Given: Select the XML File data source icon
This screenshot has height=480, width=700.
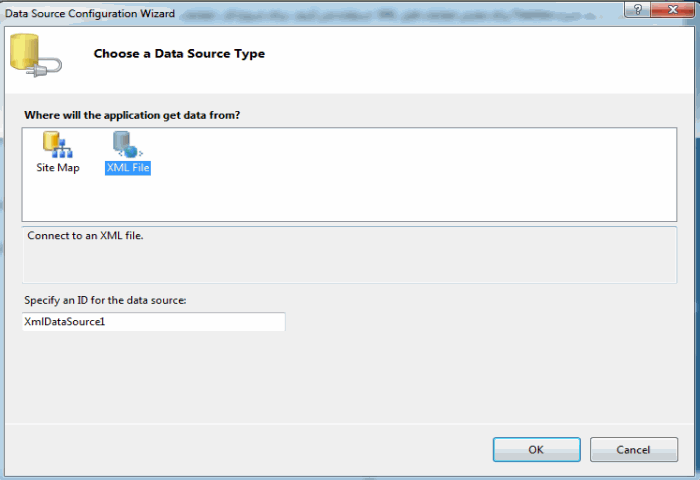Looking at the screenshot, I should tap(128, 145).
